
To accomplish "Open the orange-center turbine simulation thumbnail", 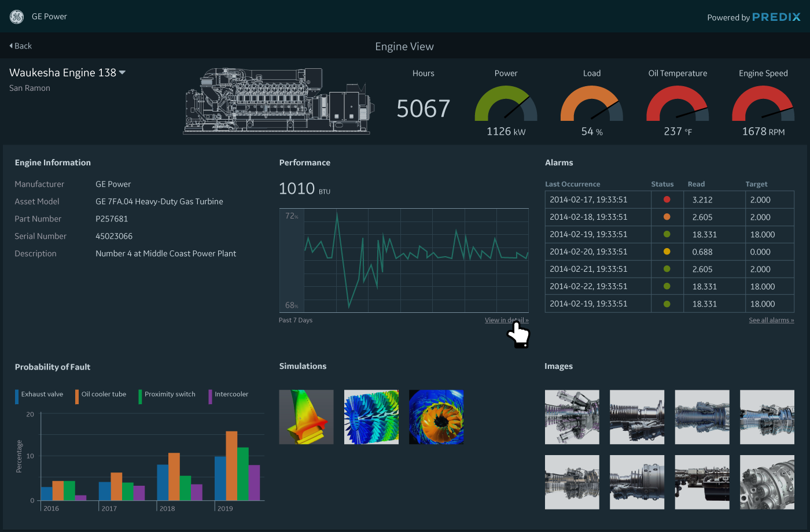I will pyautogui.click(x=436, y=417).
